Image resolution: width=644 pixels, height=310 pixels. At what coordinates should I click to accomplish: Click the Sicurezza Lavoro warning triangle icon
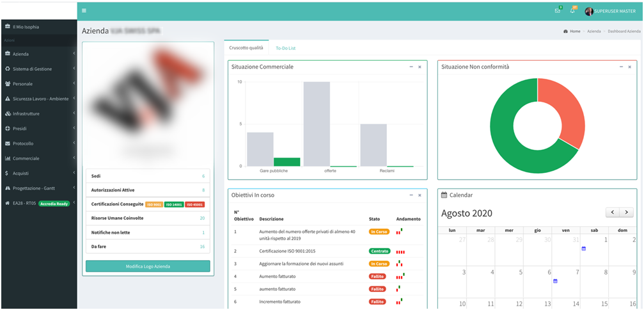[7, 99]
